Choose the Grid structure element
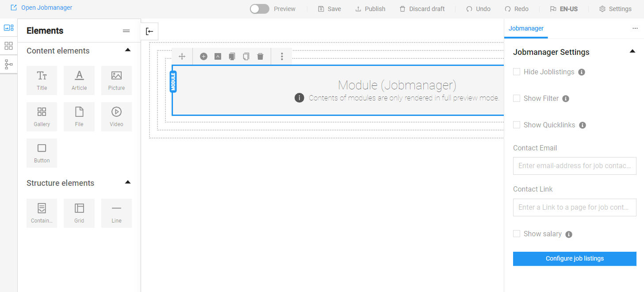644x292 pixels. coord(79,213)
